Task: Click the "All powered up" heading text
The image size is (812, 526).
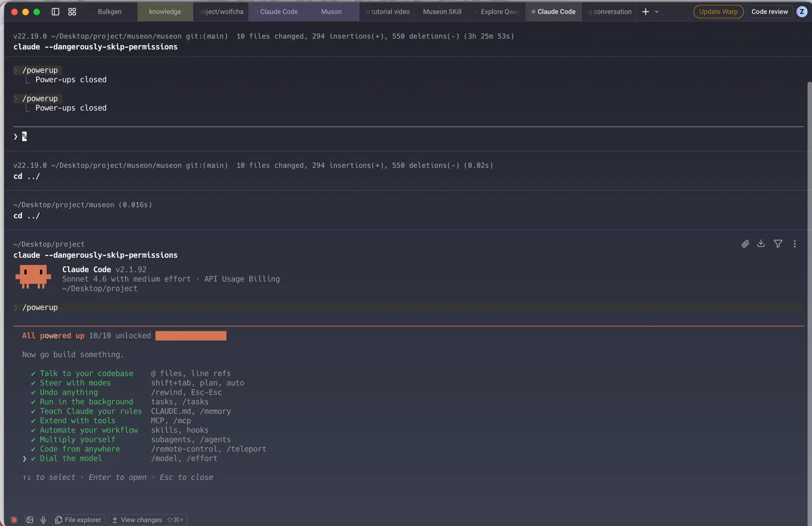Action: tap(53, 336)
